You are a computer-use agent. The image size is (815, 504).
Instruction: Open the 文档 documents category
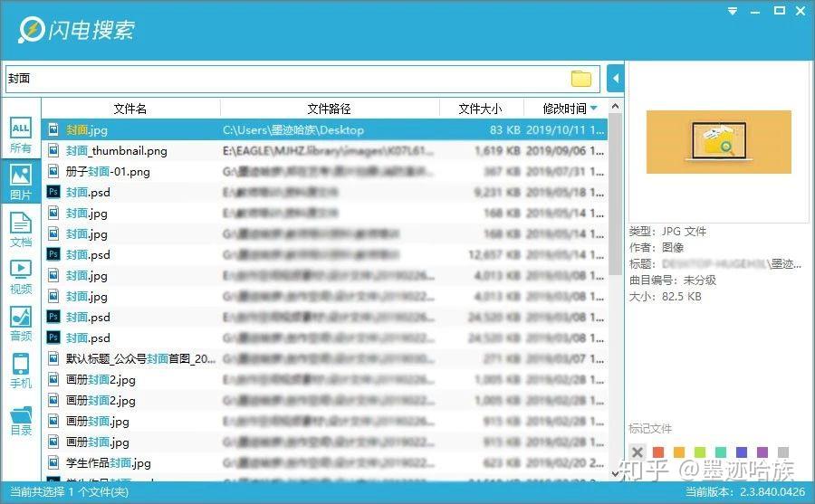[x=21, y=229]
